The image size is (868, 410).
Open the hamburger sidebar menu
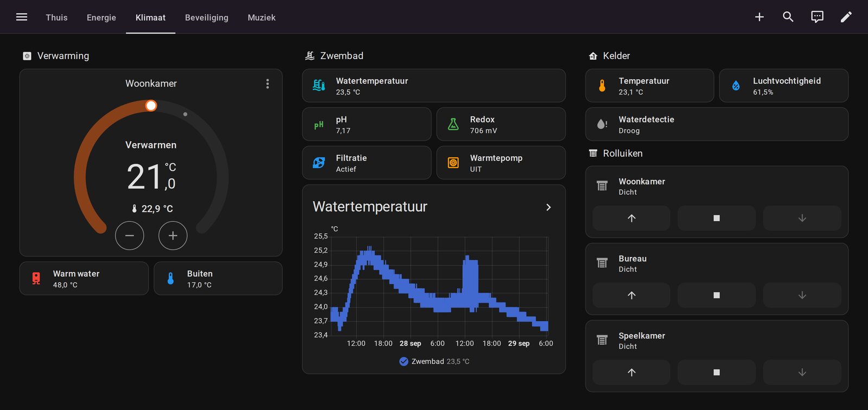(22, 17)
